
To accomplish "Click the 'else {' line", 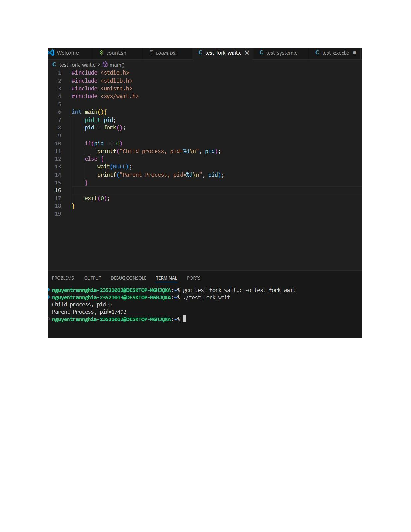I will pyautogui.click(x=94, y=159).
